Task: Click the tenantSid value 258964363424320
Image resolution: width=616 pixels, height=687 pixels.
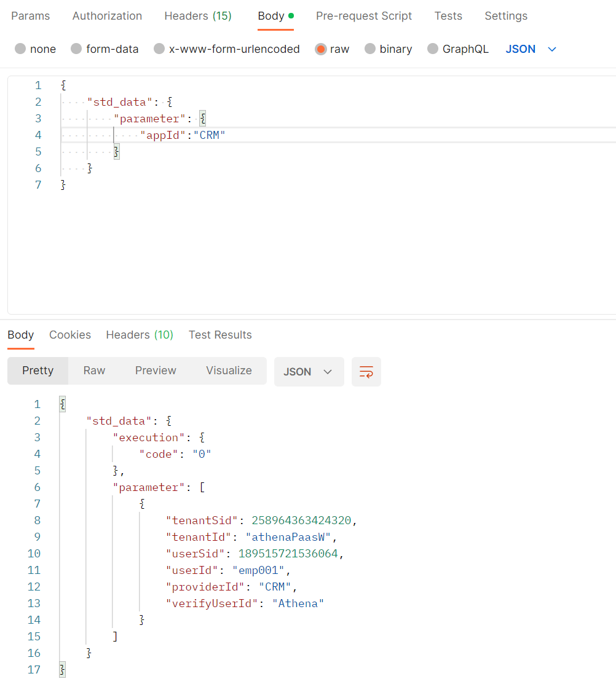Action: click(x=301, y=520)
